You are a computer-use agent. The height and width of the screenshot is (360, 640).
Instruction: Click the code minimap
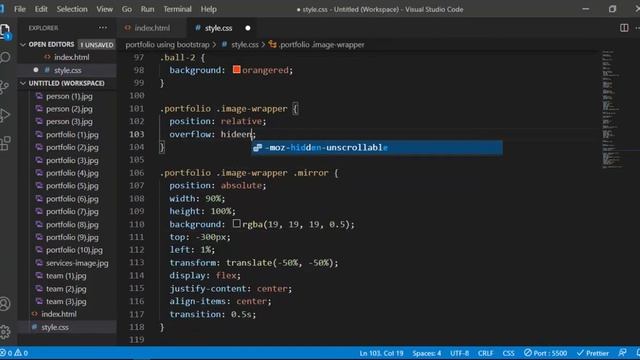[612, 109]
